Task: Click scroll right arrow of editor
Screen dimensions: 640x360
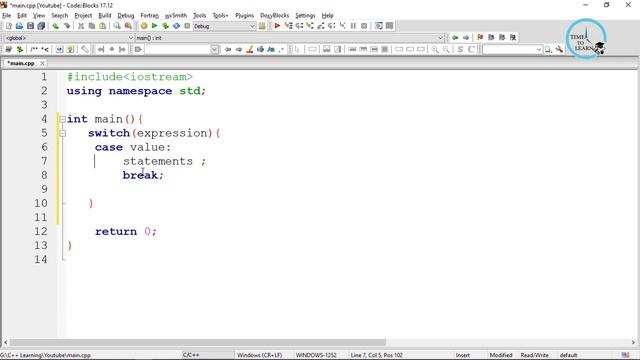Action: pyautogui.click(x=633, y=342)
